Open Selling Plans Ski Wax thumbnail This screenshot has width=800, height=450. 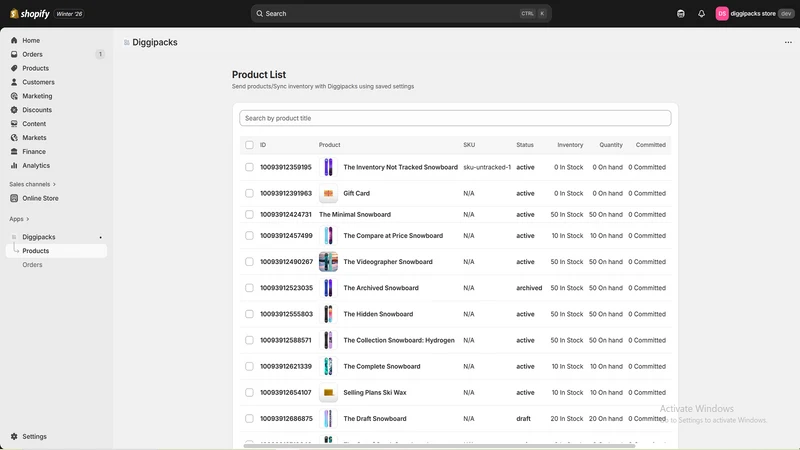tap(328, 392)
